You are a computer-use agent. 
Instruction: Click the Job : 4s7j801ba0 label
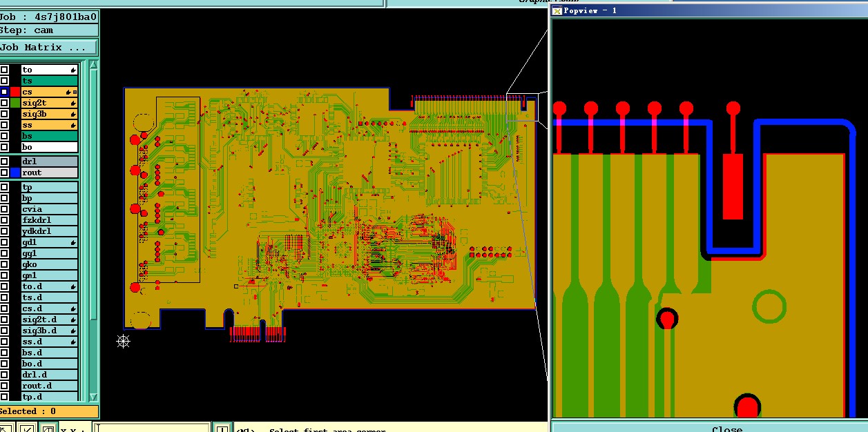pyautogui.click(x=48, y=17)
